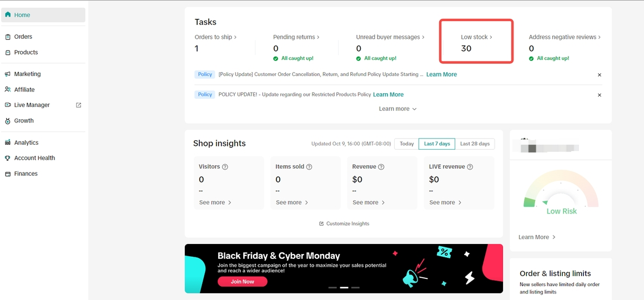Image resolution: width=644 pixels, height=300 pixels.
Task: Close the Restricted Products policy notice
Action: coord(599,95)
